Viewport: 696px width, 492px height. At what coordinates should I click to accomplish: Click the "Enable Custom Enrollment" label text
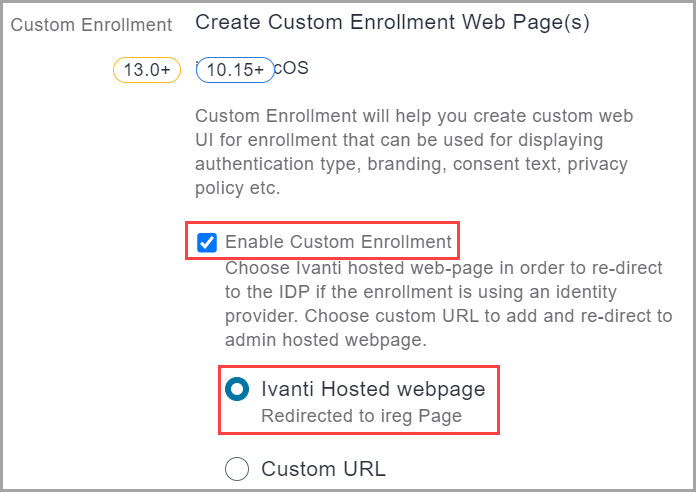[x=338, y=242]
